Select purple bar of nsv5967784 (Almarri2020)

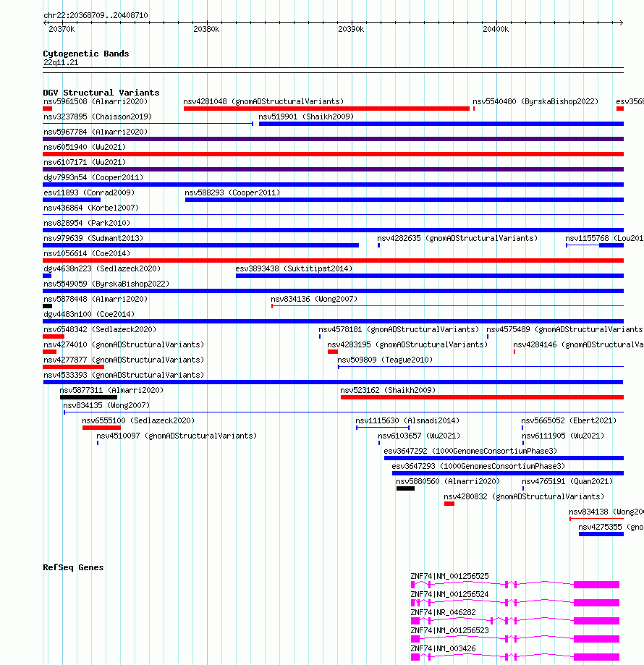click(x=334, y=139)
